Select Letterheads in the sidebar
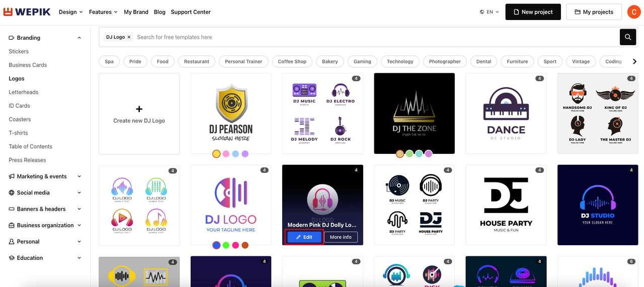 pyautogui.click(x=24, y=92)
